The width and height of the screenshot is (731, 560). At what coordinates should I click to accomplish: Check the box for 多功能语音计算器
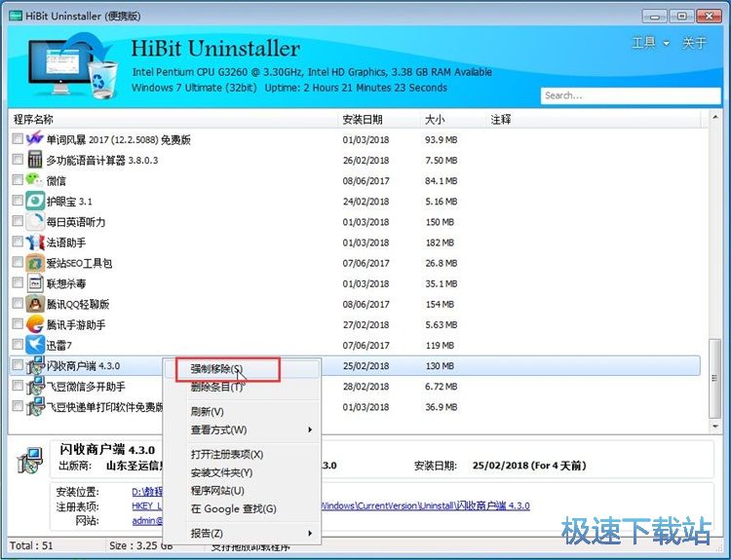click(18, 160)
